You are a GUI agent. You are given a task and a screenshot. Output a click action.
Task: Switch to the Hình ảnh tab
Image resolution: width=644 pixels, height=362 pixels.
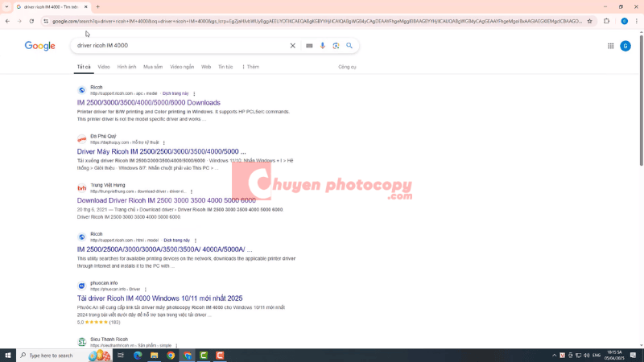tap(126, 67)
